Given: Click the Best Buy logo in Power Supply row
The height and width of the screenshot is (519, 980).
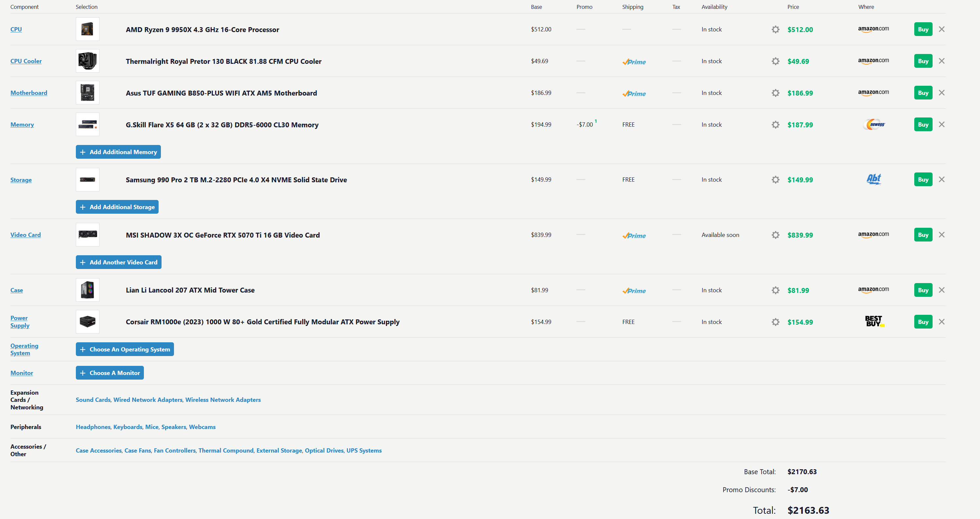Looking at the screenshot, I should 874,321.
